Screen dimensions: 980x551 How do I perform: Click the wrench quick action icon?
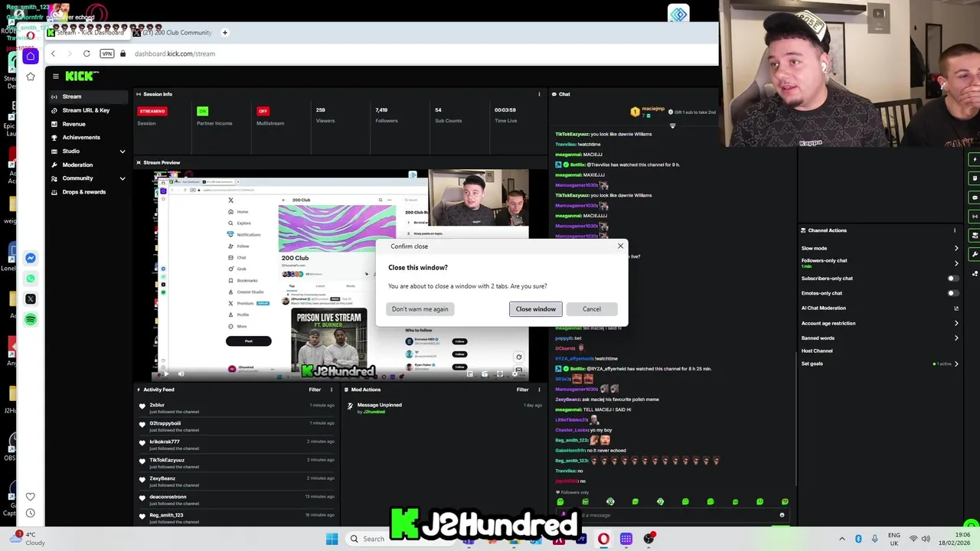(974, 254)
